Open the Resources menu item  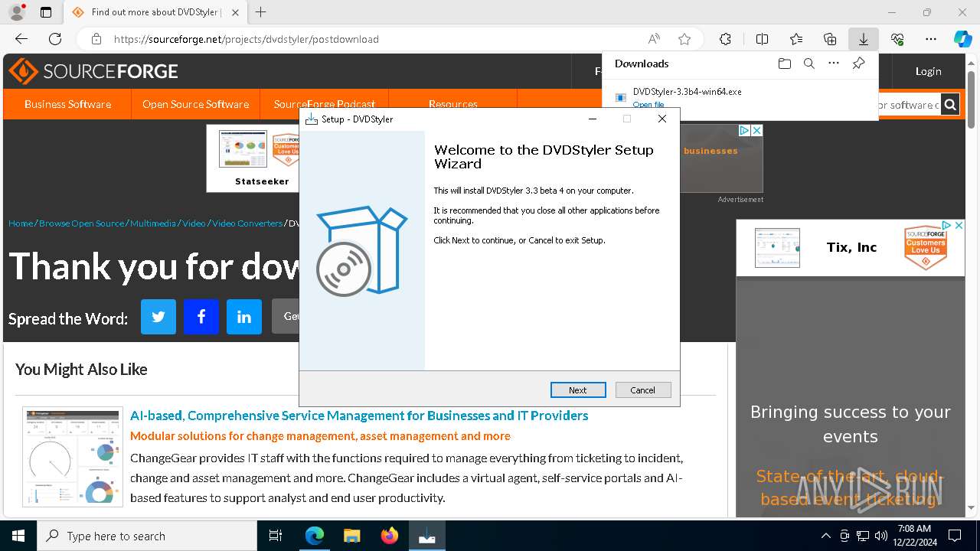tap(453, 104)
